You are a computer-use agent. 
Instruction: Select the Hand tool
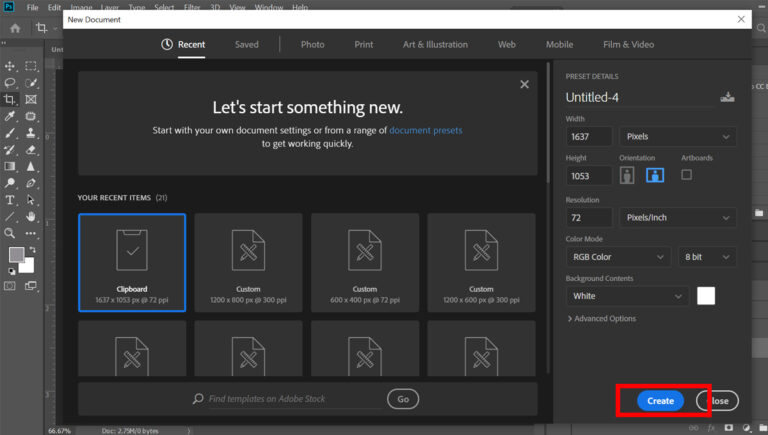(31, 217)
